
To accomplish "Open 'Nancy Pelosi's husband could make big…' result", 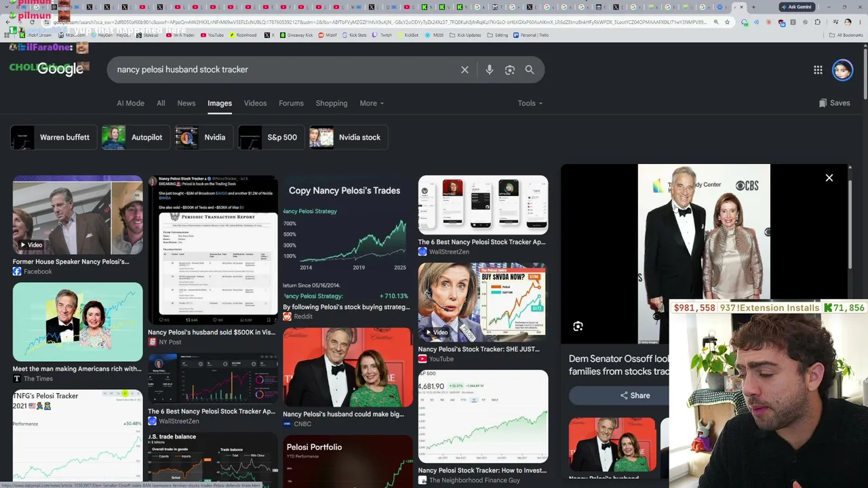I will point(343,414).
